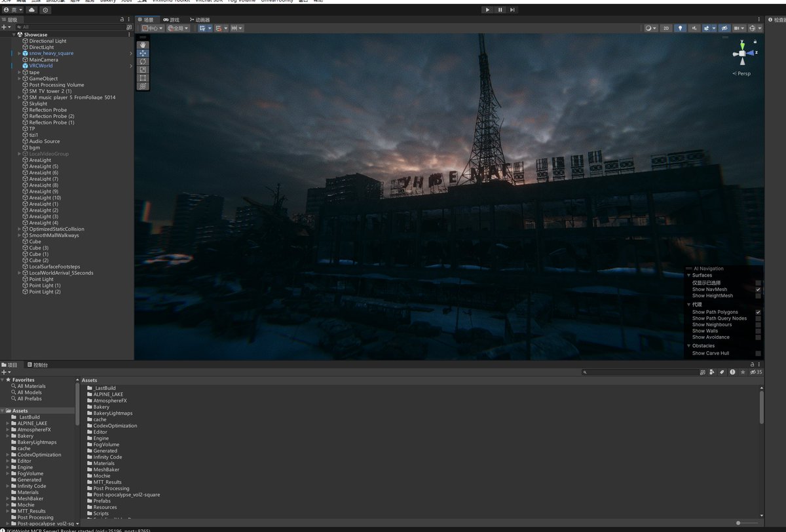Click the errors filter icon in Project
The width and height of the screenshot is (786, 532).
(x=732, y=372)
